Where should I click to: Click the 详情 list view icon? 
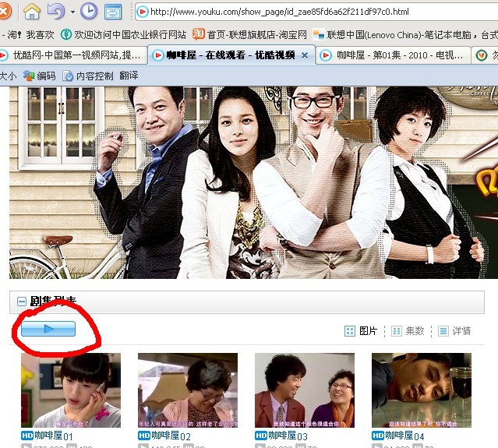[443, 331]
